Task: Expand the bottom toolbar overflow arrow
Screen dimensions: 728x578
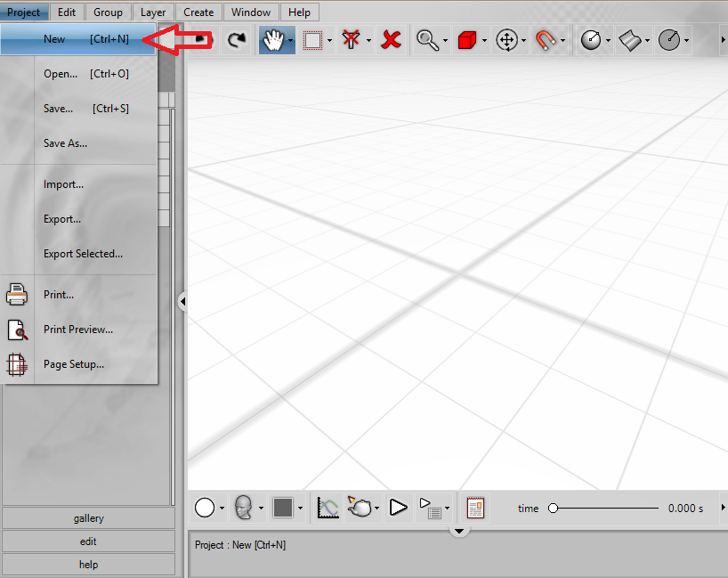Action: point(723,508)
